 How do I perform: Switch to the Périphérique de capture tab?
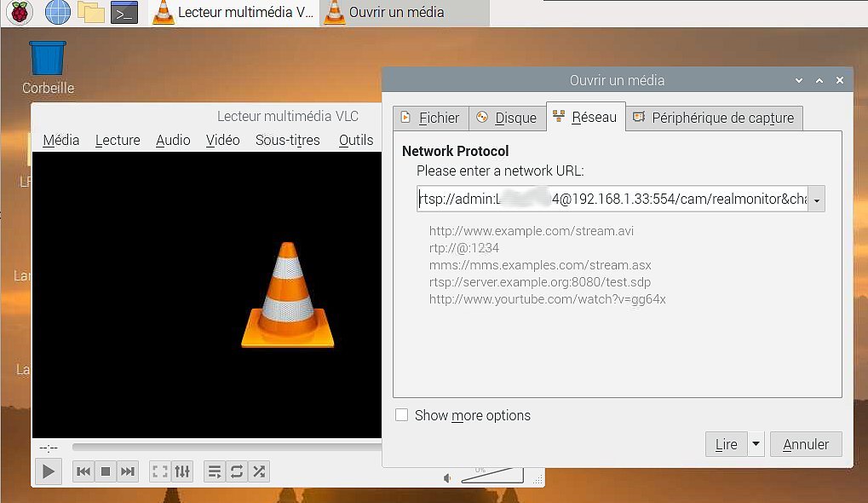point(714,118)
